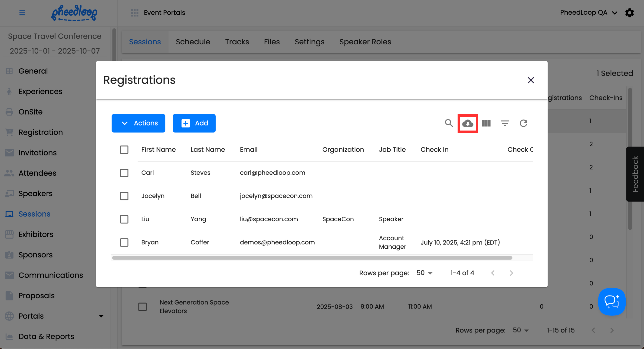Image resolution: width=644 pixels, height=349 pixels.
Task: Open the chat support bubble
Action: pos(611,302)
